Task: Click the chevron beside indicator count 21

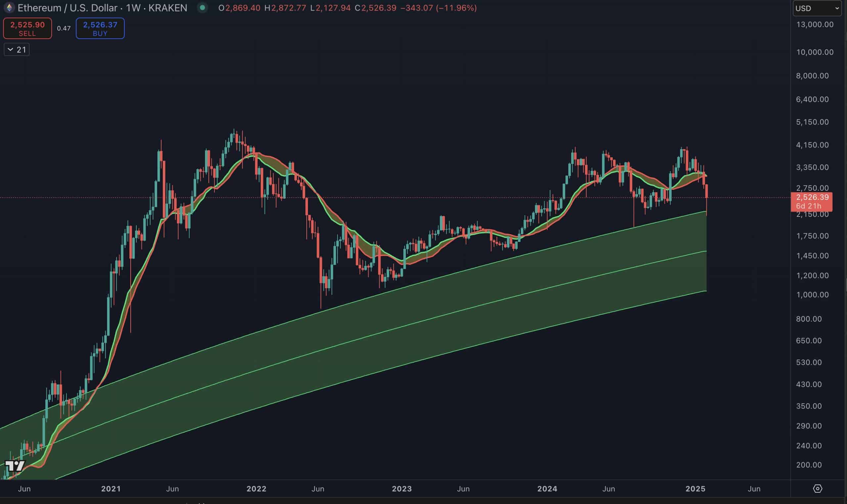Action: (11, 50)
